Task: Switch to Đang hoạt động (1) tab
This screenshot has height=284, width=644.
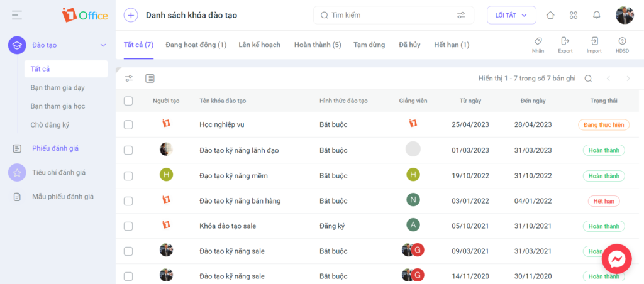Action: coord(196,45)
